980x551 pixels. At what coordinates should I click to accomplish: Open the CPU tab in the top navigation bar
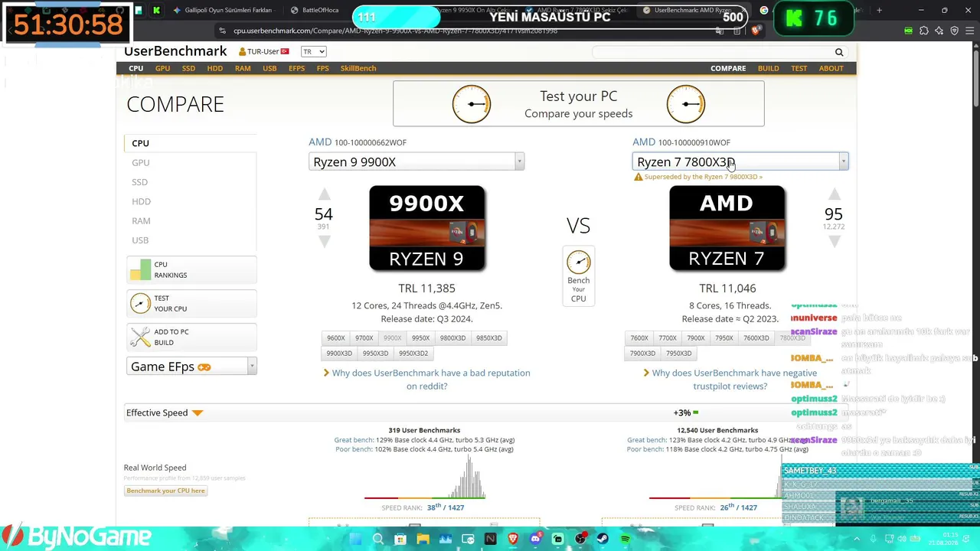pos(136,68)
